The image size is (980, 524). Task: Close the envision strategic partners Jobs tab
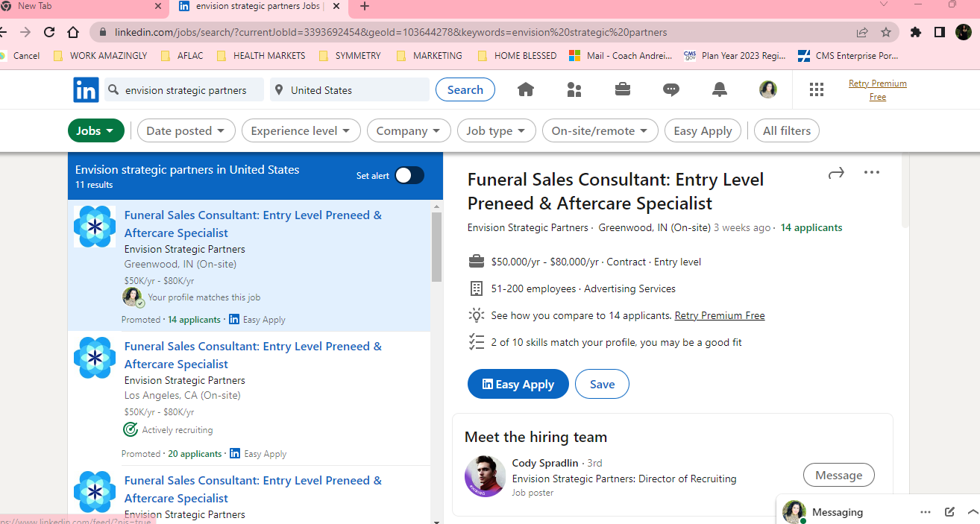pos(336,6)
